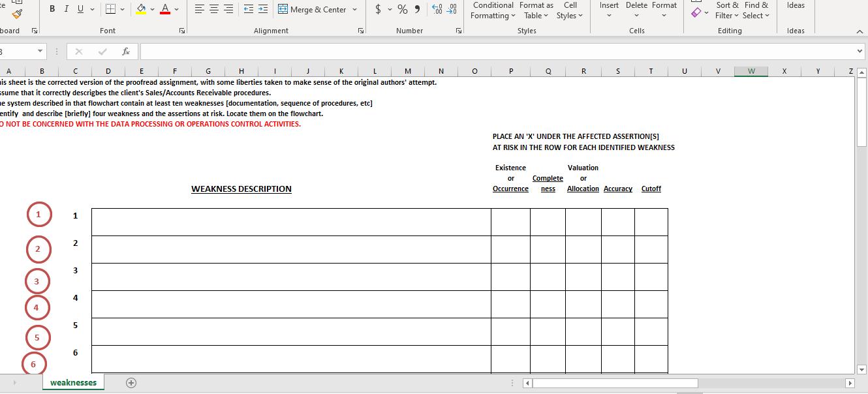This screenshot has height=394, width=868.
Task: Click inside the formula bar
Action: pyautogui.click(x=496, y=52)
